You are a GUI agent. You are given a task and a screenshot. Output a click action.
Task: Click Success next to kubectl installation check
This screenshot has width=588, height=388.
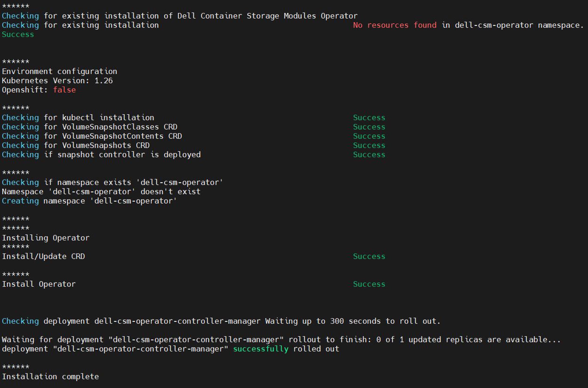click(369, 118)
